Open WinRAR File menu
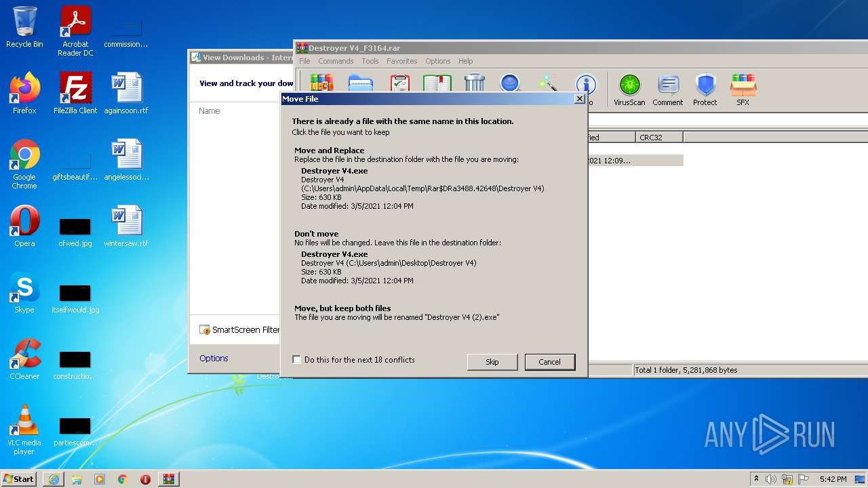868x488 pixels. (x=304, y=61)
